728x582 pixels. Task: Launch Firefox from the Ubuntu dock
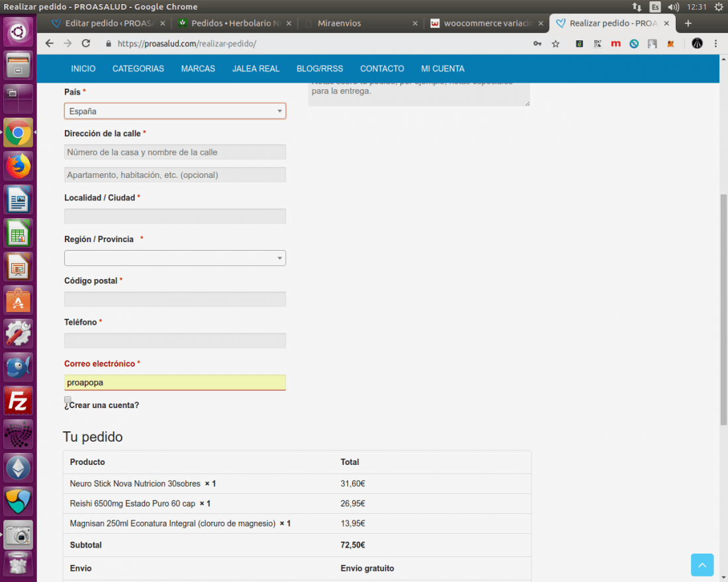[x=18, y=167]
